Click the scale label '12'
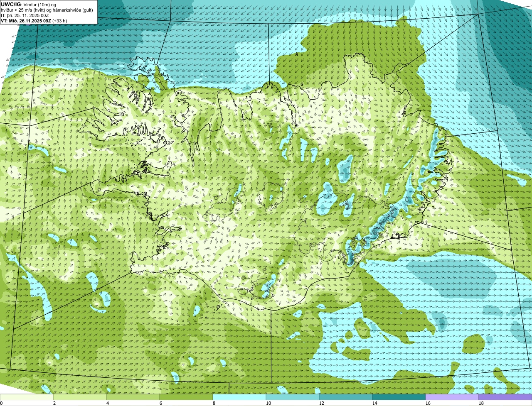The height and width of the screenshot is (406, 532). (322, 403)
